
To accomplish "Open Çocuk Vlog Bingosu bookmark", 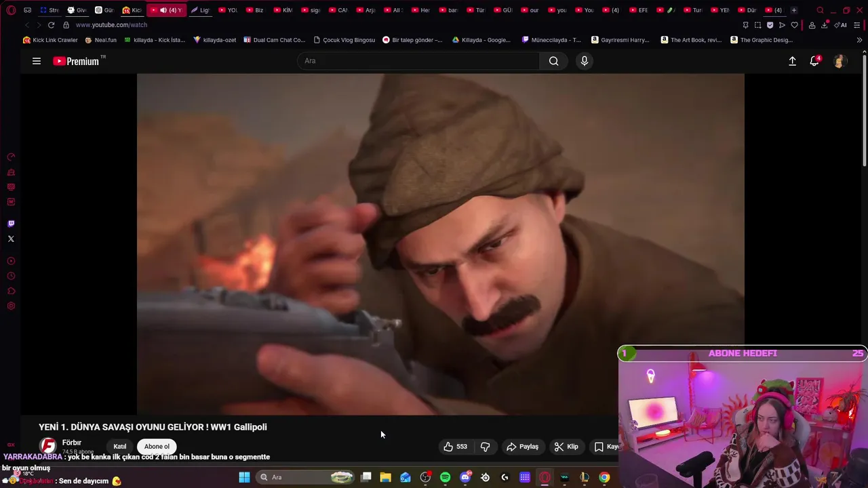I will (x=344, y=40).
